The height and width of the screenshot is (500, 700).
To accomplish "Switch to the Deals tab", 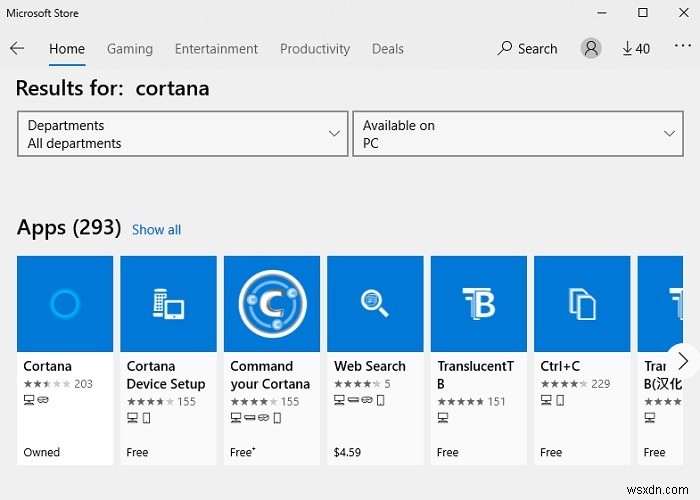I will point(388,49).
